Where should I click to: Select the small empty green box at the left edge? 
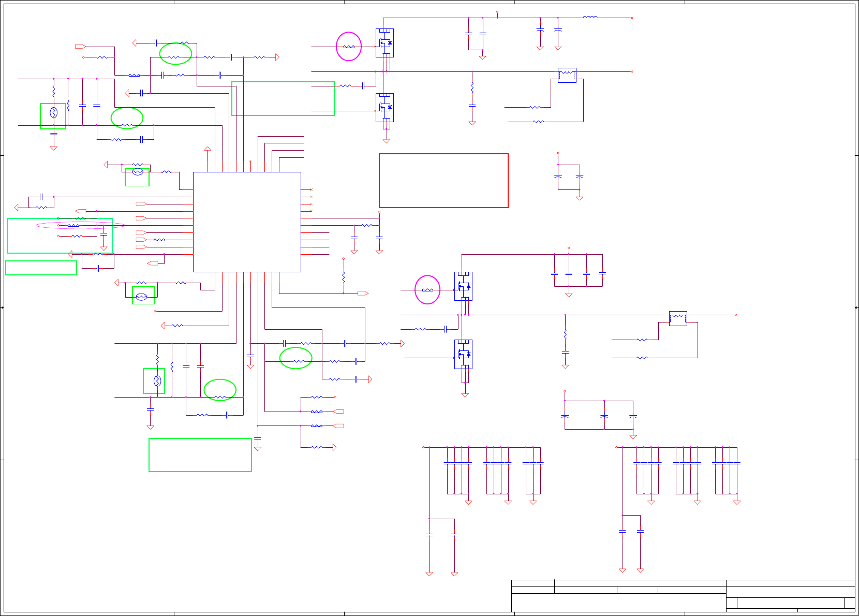(x=41, y=268)
